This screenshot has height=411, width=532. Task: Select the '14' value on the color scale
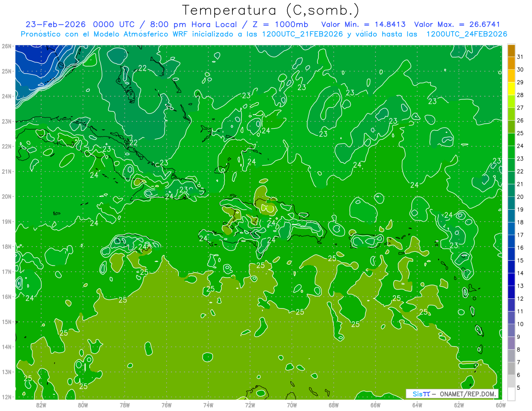(x=520, y=273)
